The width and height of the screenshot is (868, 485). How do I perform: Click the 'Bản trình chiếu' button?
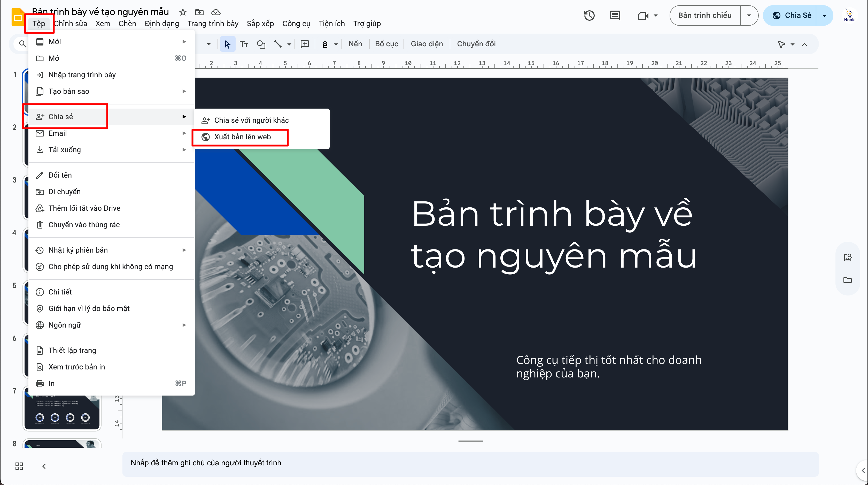704,16
